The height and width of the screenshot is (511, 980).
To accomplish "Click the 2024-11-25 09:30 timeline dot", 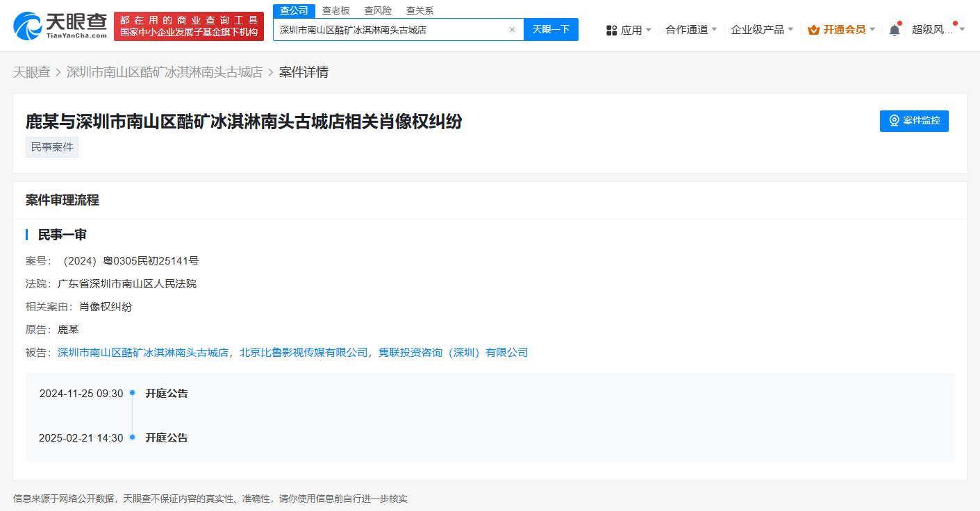I will (132, 393).
